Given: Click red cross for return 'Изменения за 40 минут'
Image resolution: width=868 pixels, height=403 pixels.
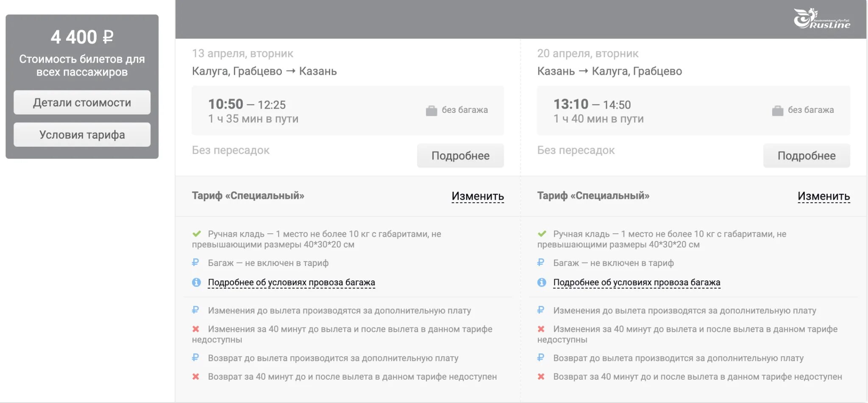Looking at the screenshot, I should 541,329.
